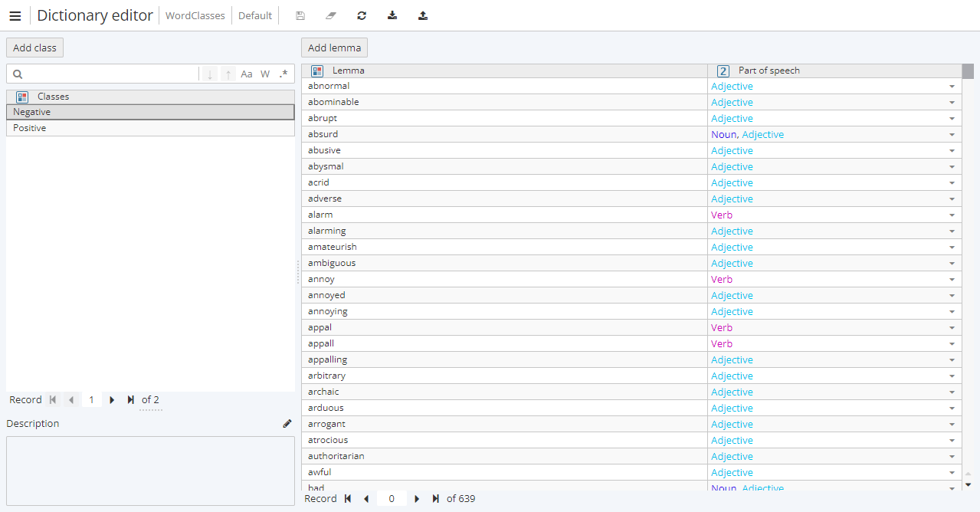Screen dimensions: 980x512
Task: Open the Part of speech dropdown for absurd
Action: (952, 134)
